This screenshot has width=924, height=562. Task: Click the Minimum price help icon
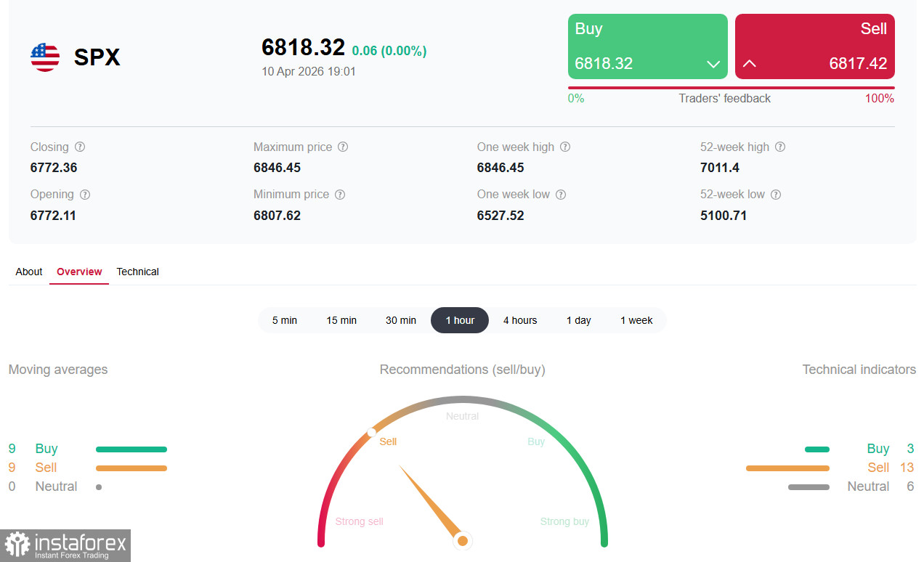(339, 194)
